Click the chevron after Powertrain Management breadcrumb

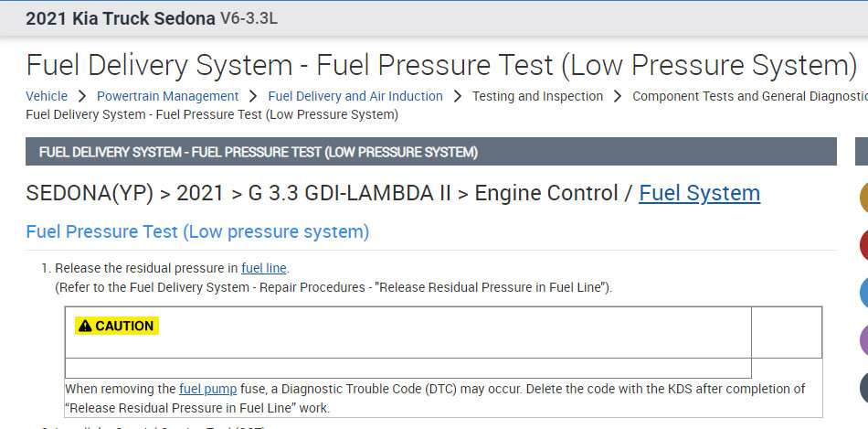click(x=253, y=96)
